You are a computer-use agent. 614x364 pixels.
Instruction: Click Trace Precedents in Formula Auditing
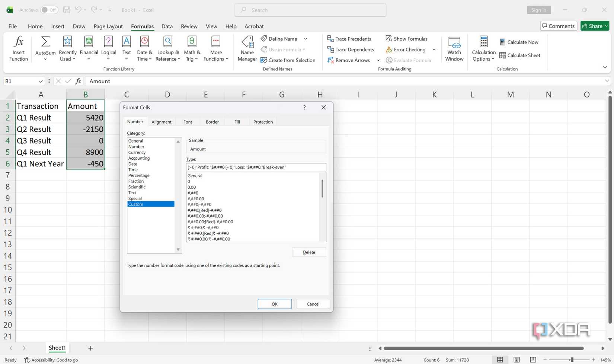pos(349,39)
